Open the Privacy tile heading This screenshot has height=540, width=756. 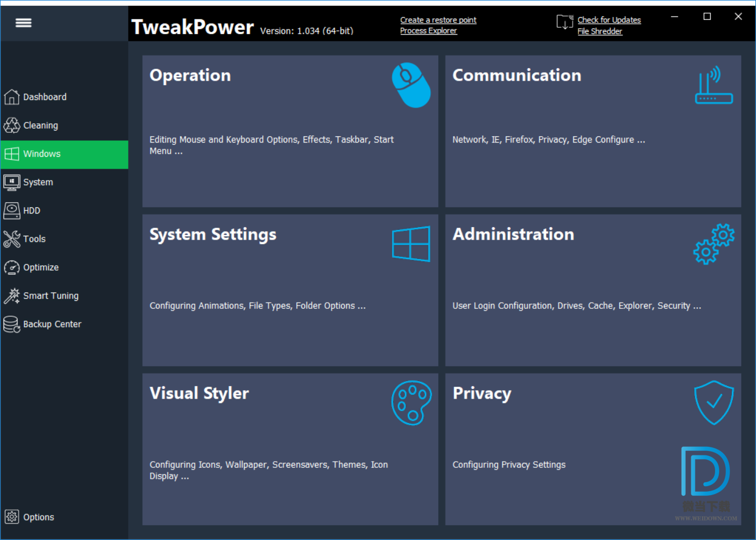tap(482, 394)
